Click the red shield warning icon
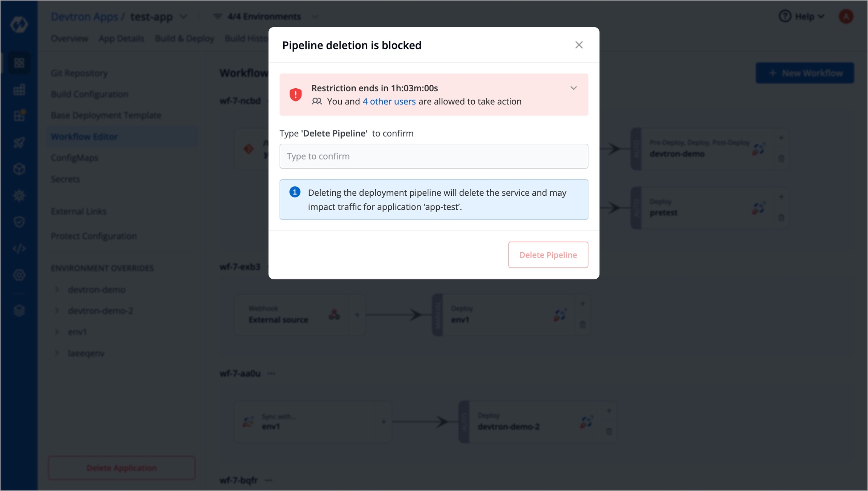The width and height of the screenshot is (868, 491). (x=295, y=95)
